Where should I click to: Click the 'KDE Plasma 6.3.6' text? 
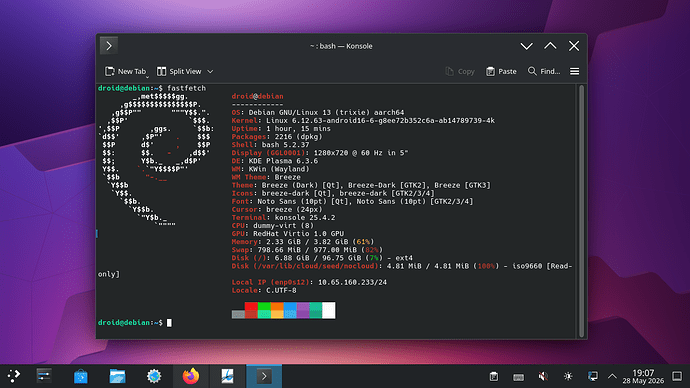[283, 161]
